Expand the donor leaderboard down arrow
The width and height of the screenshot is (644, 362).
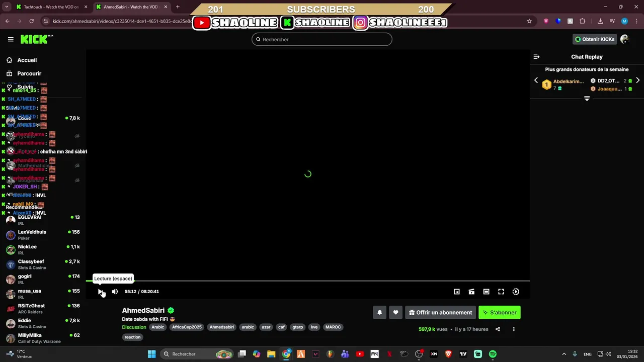587,99
